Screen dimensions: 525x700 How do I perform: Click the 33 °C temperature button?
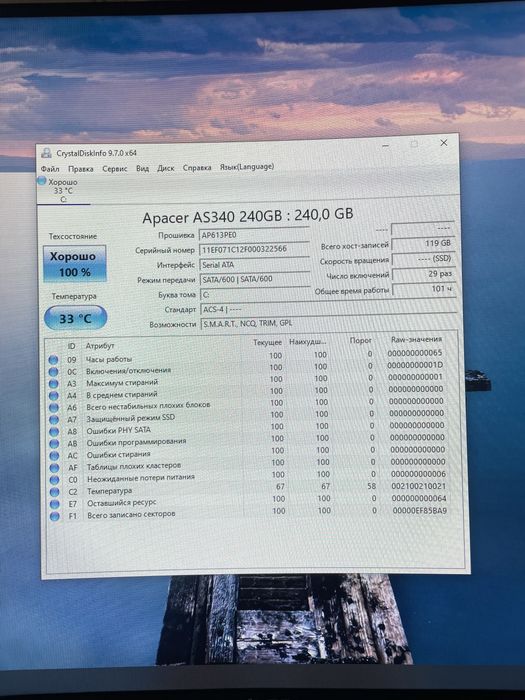click(75, 318)
